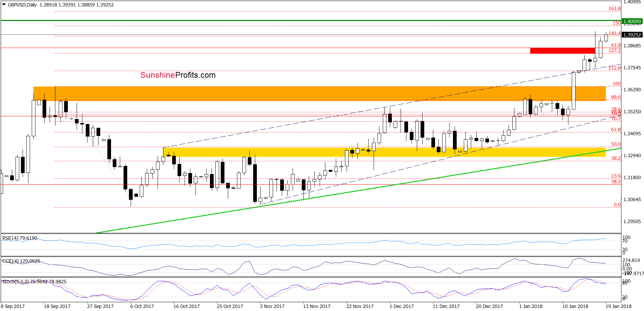This screenshot has width=644, height=311.
Task: Click the RSI(14) 79.6190 indicator label
Action: coord(20,238)
